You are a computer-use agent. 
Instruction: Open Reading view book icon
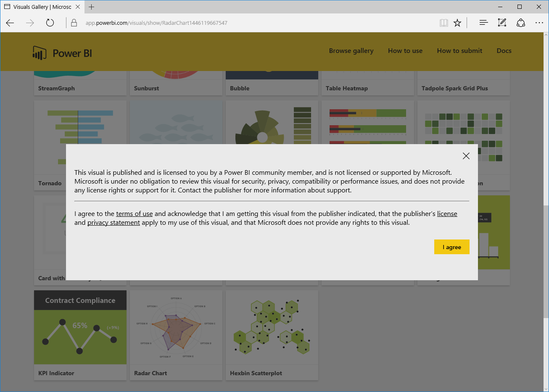click(x=444, y=23)
